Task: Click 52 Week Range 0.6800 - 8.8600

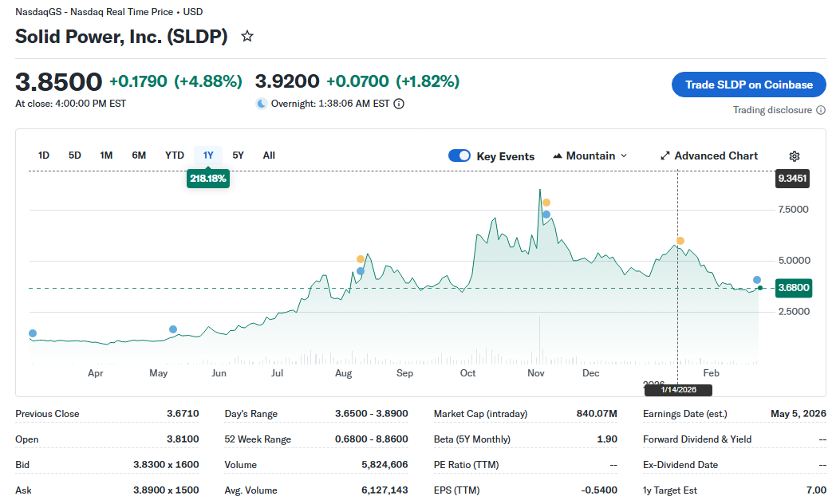Action: point(371,439)
